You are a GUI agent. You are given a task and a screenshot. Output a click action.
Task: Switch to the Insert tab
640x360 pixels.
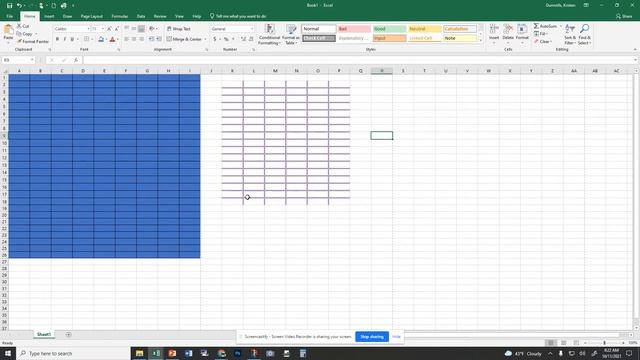(x=49, y=16)
